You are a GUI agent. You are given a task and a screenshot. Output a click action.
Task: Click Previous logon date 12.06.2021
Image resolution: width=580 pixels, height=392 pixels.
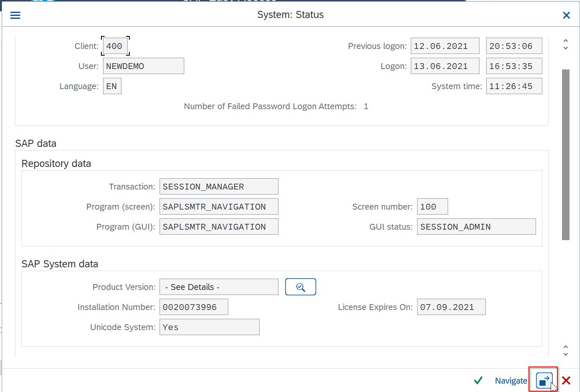pos(445,46)
